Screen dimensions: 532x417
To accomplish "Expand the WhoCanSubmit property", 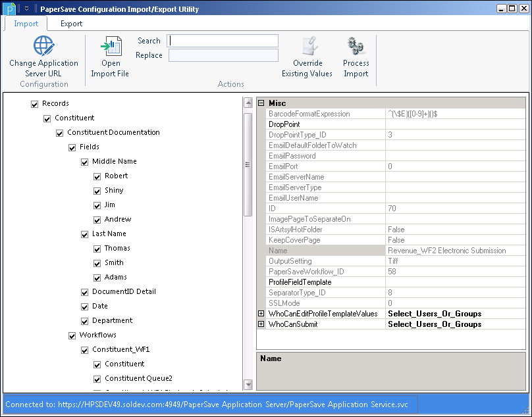I will pos(261,324).
